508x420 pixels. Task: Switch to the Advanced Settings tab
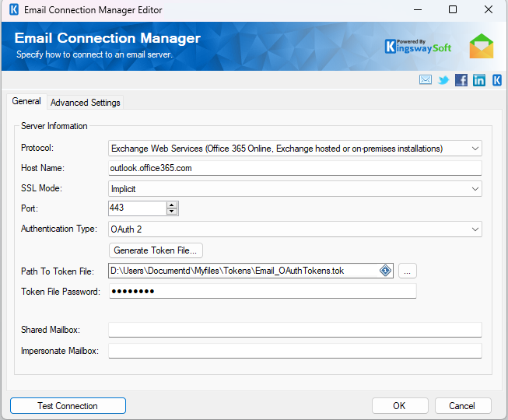point(86,103)
